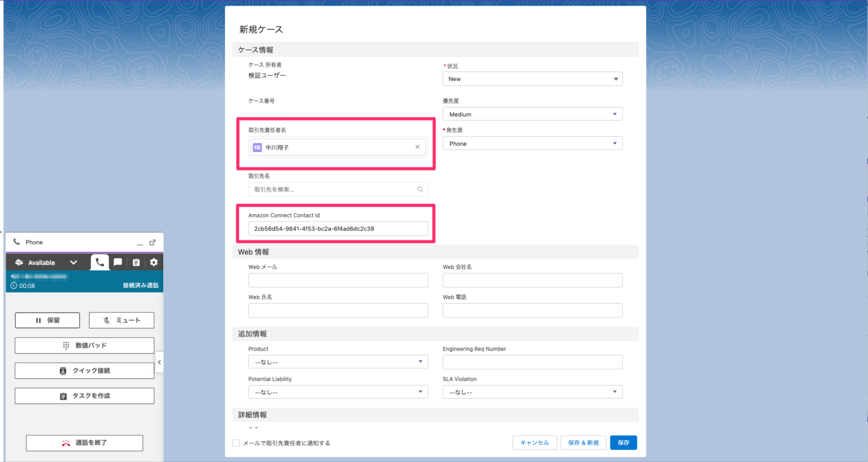Put the active call on hold
Image resolution: width=868 pixels, height=462 pixels.
[x=47, y=320]
